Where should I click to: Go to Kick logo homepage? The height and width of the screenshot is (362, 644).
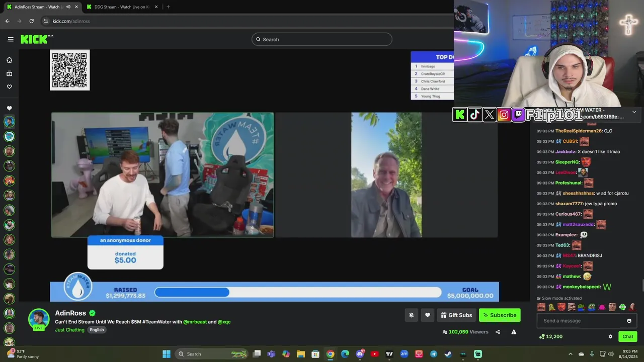click(36, 39)
